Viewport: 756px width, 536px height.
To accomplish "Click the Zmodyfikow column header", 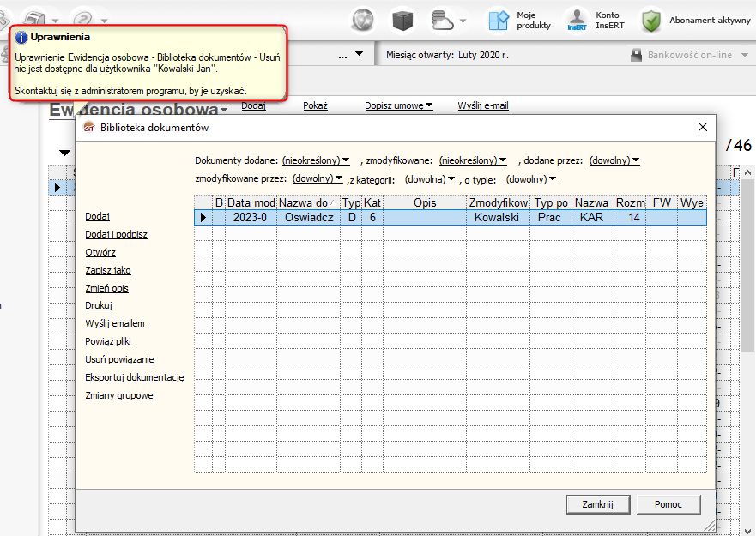I will (x=498, y=202).
